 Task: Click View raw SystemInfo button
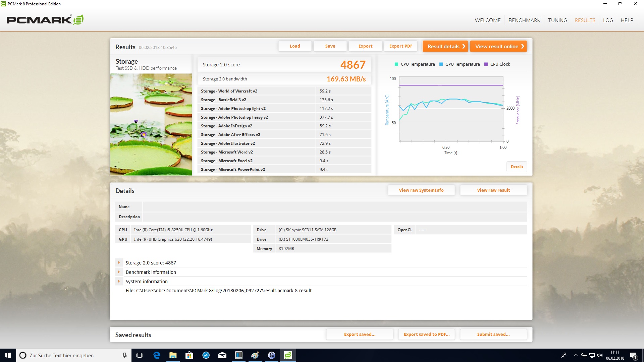click(421, 190)
